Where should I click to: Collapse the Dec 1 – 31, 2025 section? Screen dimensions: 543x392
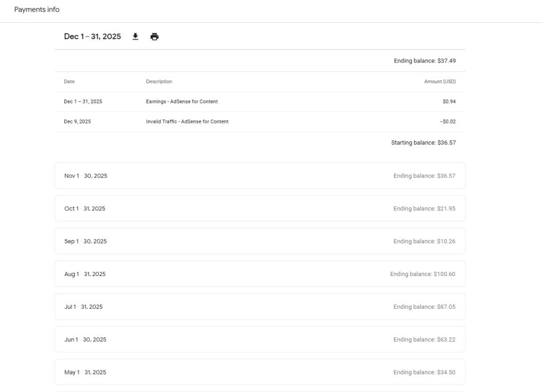click(x=92, y=37)
